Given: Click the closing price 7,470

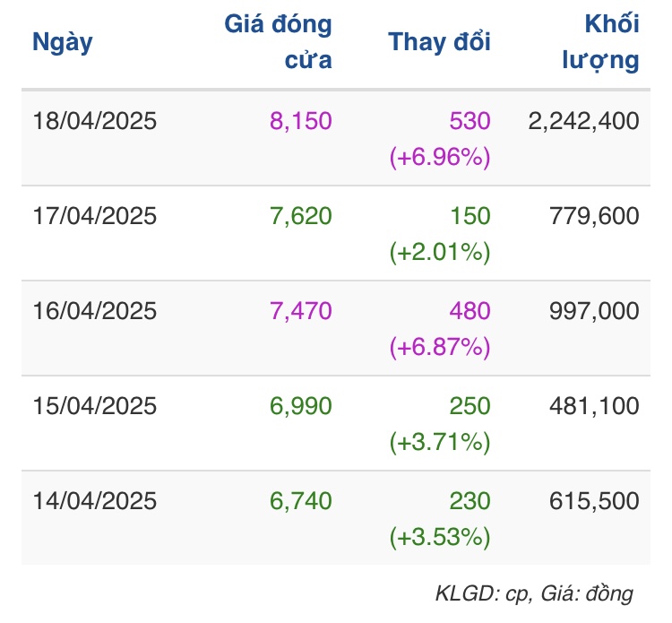Looking at the screenshot, I should point(301,311).
